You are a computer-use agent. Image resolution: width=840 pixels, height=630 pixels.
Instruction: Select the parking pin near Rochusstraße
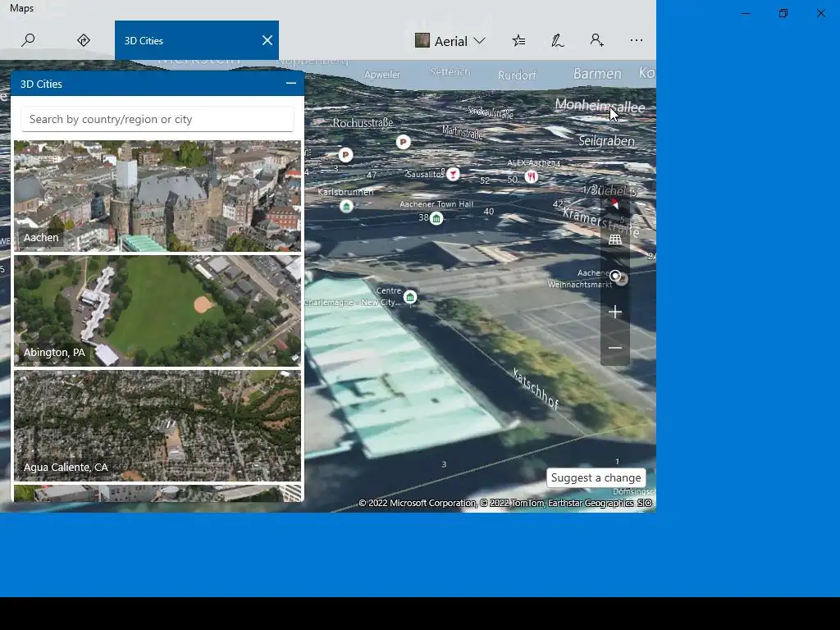tap(345, 155)
